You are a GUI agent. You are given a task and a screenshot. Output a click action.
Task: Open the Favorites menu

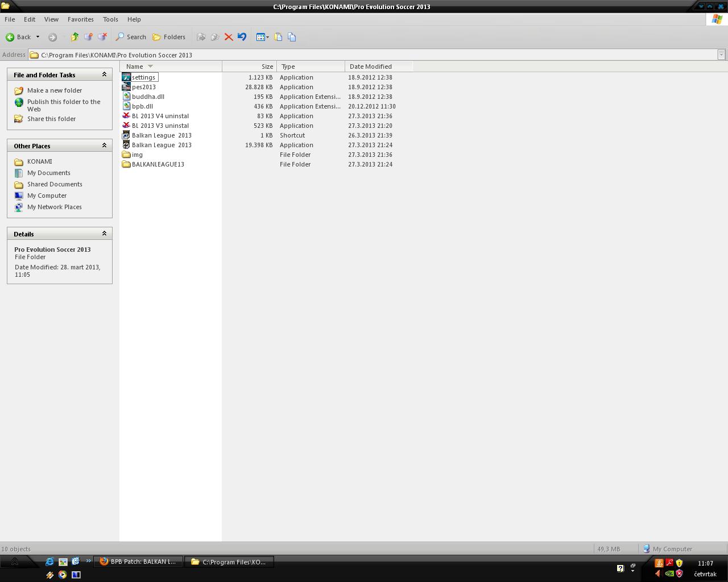[x=81, y=19]
